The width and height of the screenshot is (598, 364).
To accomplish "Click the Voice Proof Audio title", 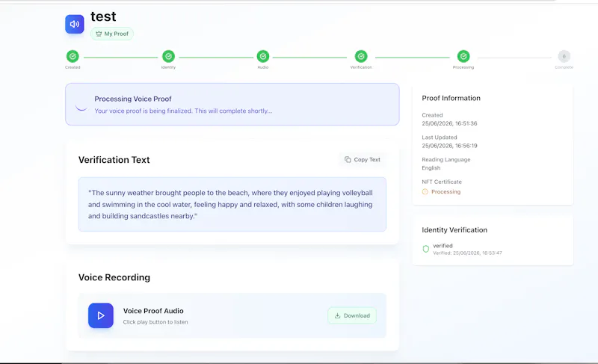I will pos(153,311).
